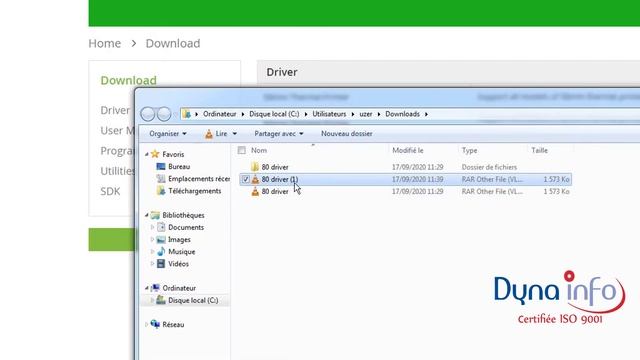This screenshot has width=640, height=360.
Task: Click the folder icon in the address bar
Action: [x=187, y=114]
